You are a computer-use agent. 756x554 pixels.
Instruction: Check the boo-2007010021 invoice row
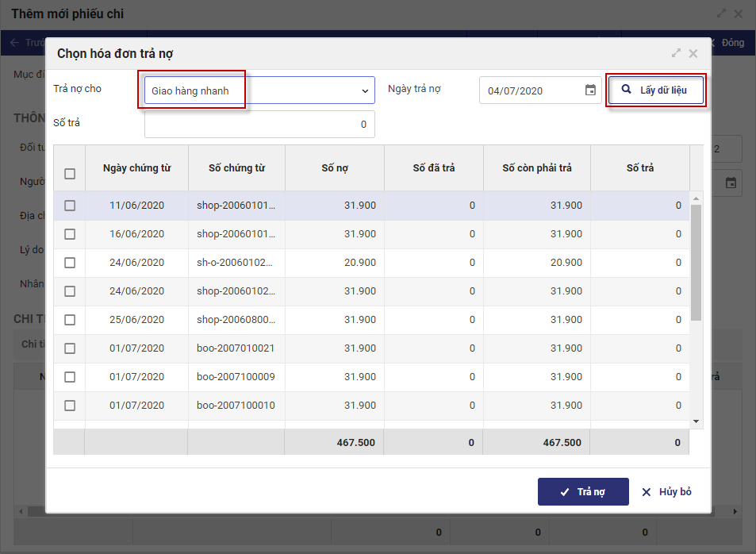[70, 348]
